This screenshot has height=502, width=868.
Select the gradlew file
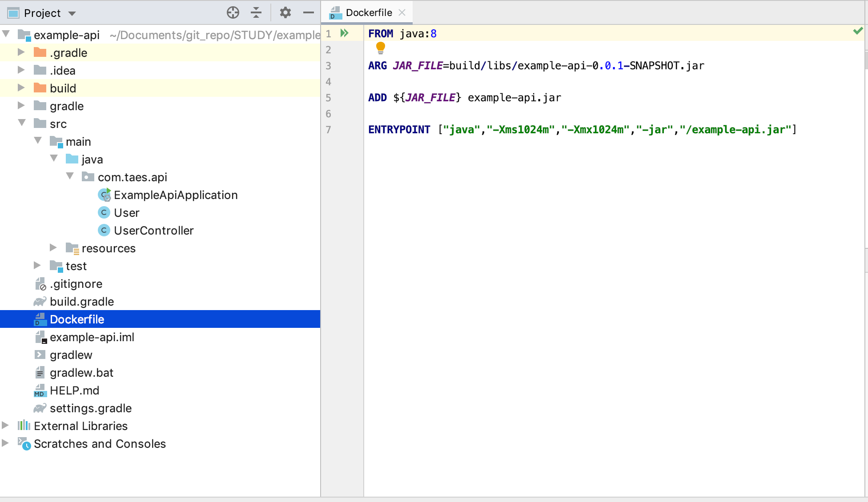click(71, 355)
